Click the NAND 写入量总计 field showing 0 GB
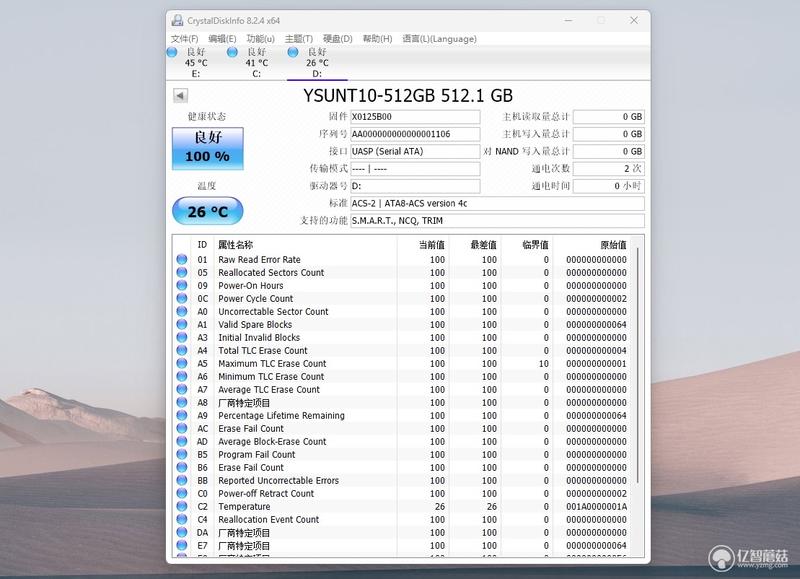Viewport: 800px width, 579px height. (609, 152)
